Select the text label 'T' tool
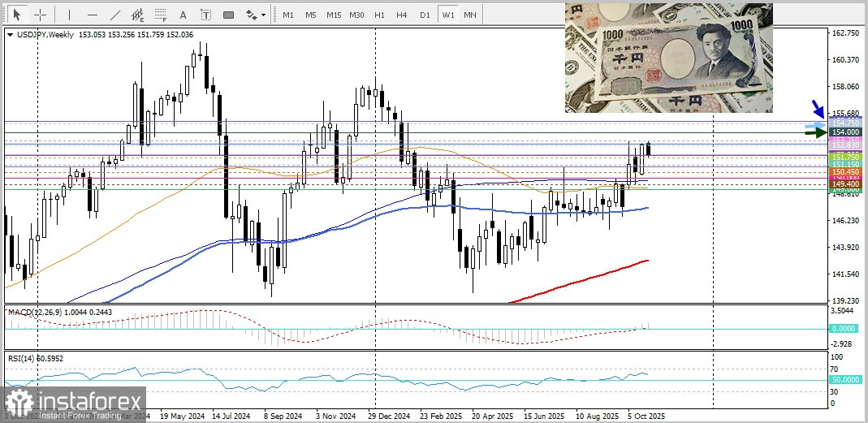868x423 pixels. pyautogui.click(x=206, y=15)
